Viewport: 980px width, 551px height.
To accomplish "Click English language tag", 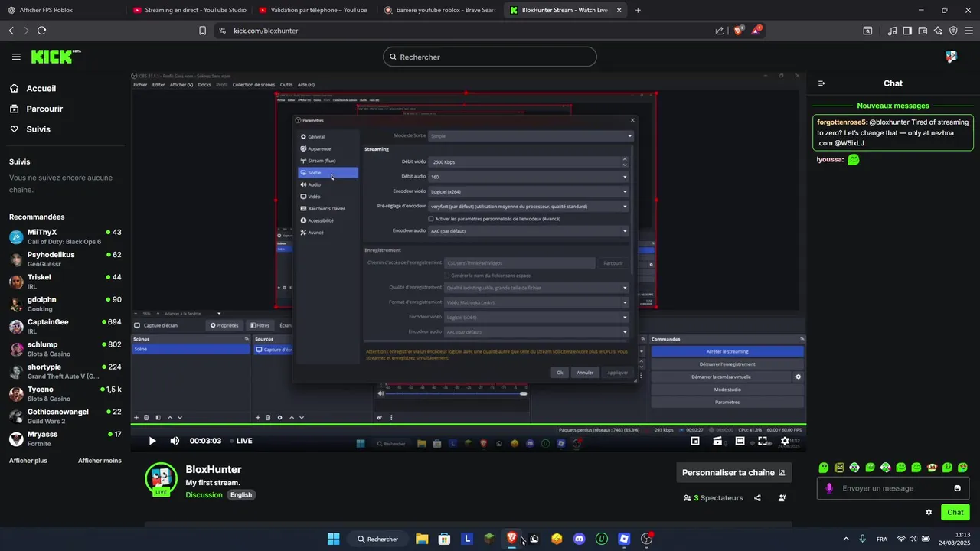I will [241, 495].
